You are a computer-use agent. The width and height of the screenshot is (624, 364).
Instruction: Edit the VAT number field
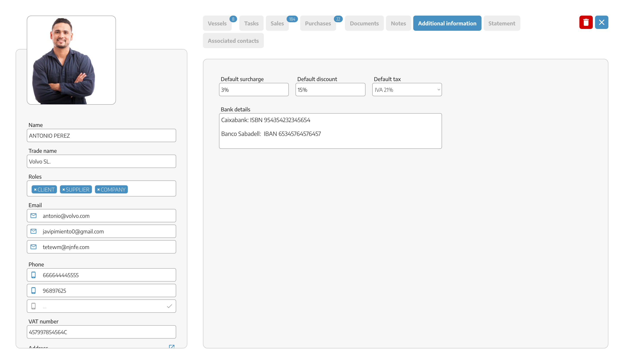[x=101, y=332]
